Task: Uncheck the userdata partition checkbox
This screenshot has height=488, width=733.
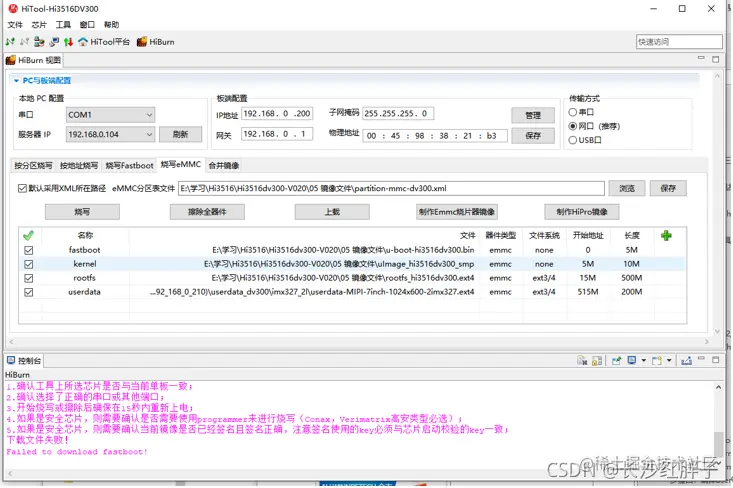Action: [x=29, y=292]
